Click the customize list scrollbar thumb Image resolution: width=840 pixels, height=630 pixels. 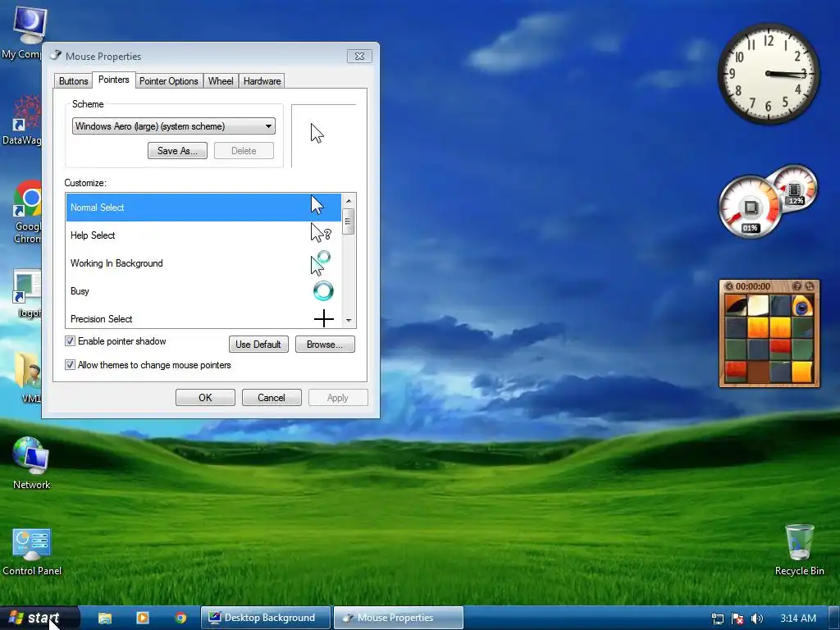[349, 221]
